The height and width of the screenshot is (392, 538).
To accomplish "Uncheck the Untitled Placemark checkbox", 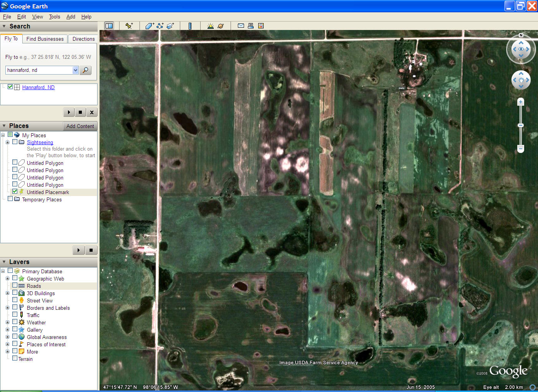I will coord(15,191).
